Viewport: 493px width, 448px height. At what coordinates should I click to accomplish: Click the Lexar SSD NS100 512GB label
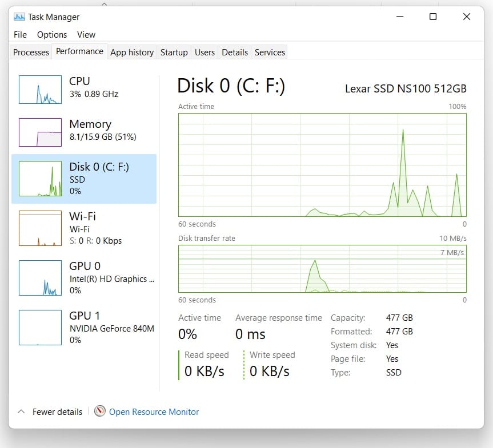point(406,88)
